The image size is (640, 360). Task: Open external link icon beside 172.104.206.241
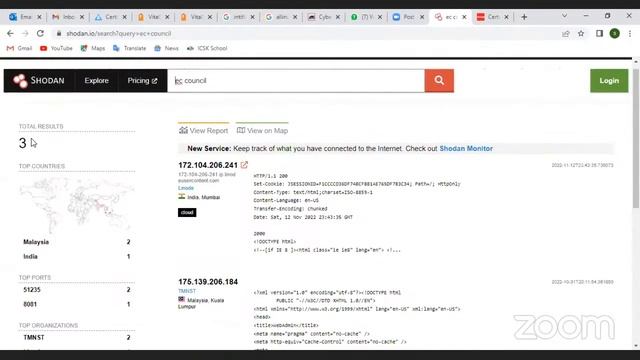(244, 165)
